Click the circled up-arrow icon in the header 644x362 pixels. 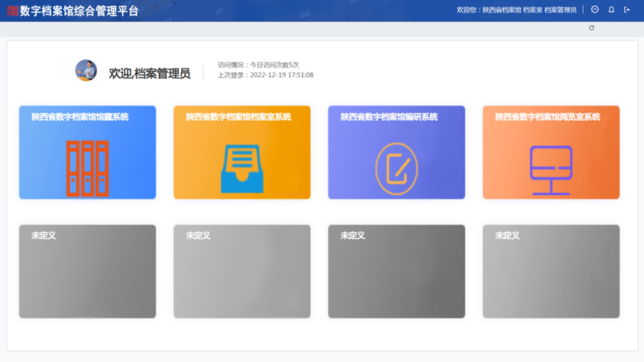click(595, 10)
